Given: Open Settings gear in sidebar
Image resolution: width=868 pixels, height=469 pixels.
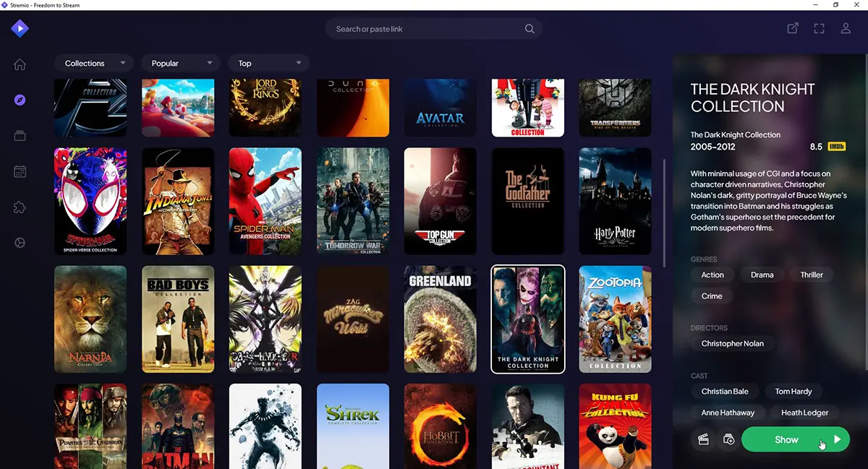Looking at the screenshot, I should (x=20, y=243).
